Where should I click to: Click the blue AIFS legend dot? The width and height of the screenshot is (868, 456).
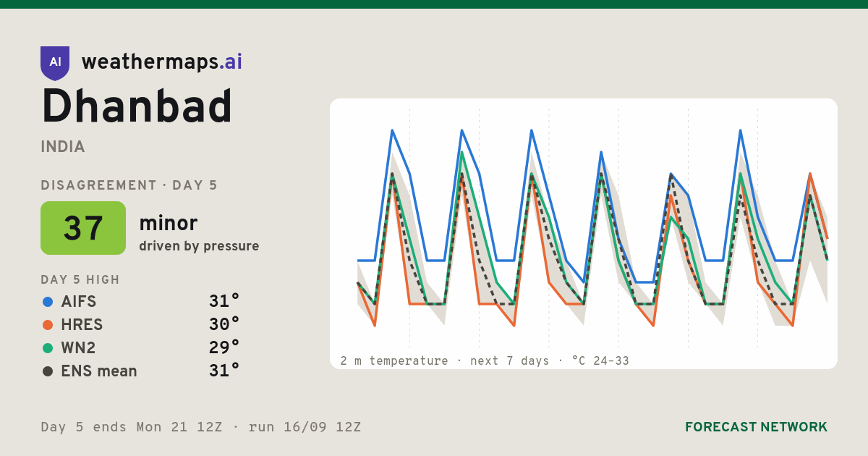coord(48,302)
